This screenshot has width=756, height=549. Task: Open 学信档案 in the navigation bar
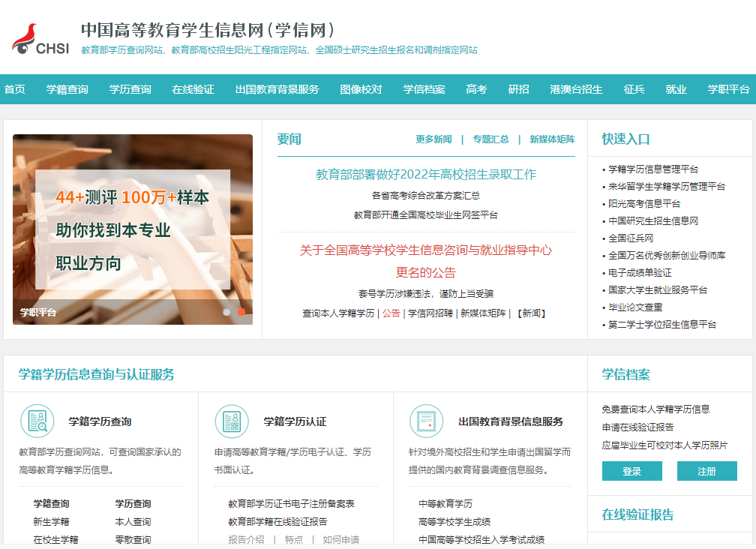[424, 90]
